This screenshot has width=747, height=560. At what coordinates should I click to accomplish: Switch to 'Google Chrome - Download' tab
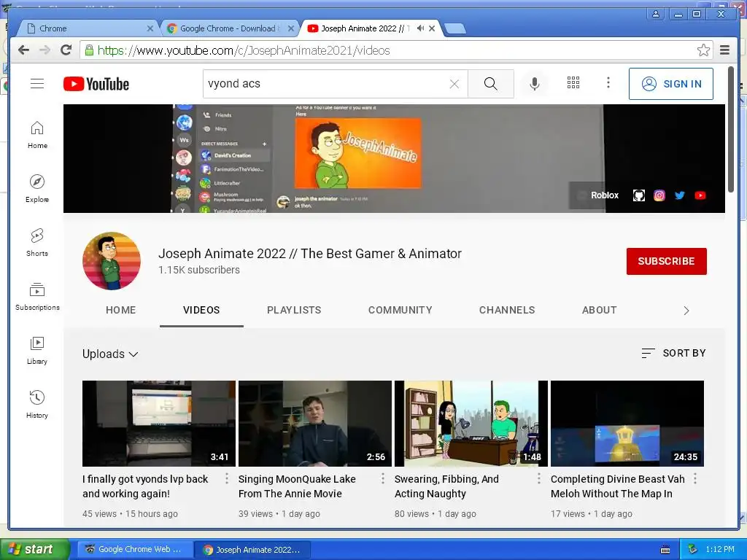click(228, 28)
